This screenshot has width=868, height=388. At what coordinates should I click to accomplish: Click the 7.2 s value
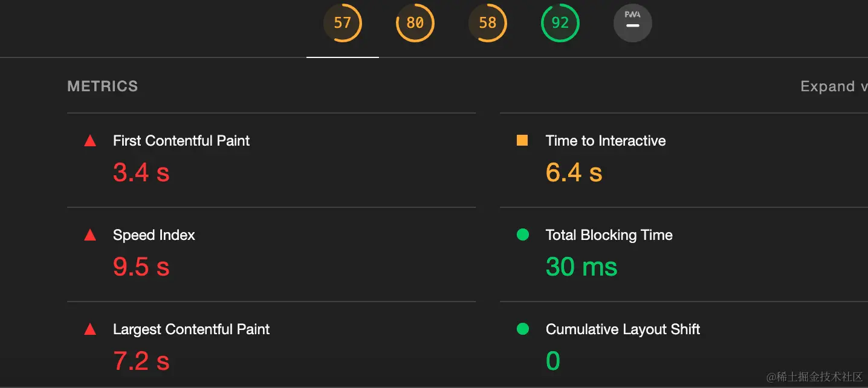141,361
